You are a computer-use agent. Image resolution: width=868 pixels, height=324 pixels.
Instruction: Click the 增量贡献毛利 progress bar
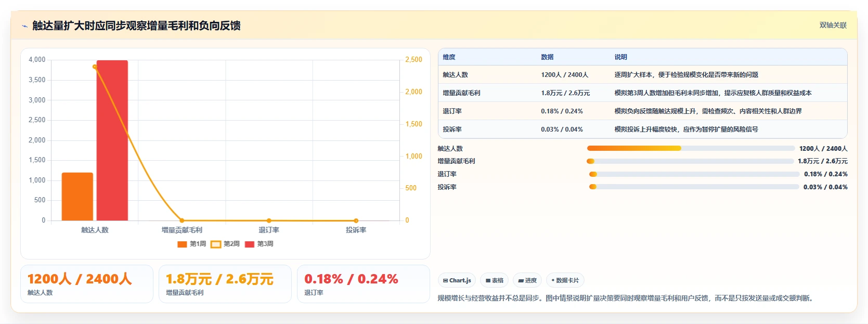(x=690, y=161)
